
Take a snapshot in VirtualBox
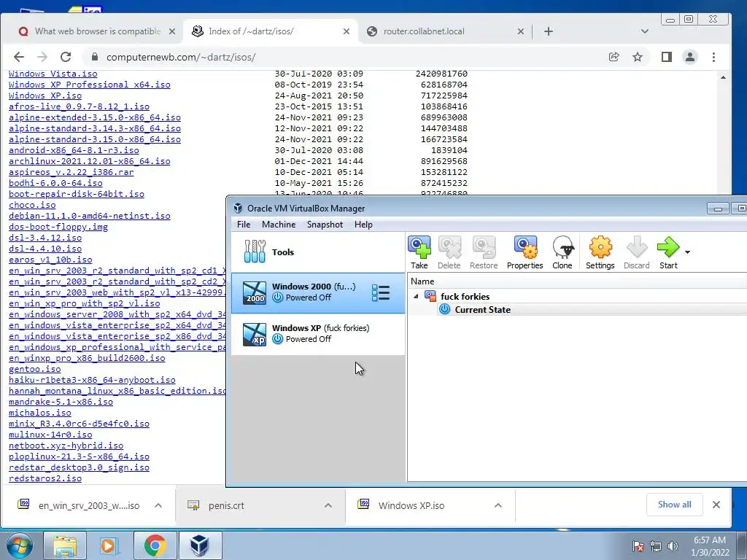(419, 253)
